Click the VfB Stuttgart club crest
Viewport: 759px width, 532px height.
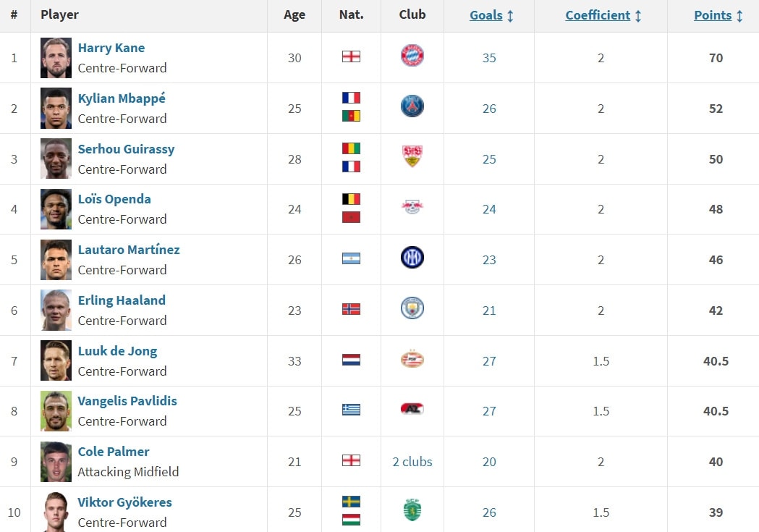[412, 156]
